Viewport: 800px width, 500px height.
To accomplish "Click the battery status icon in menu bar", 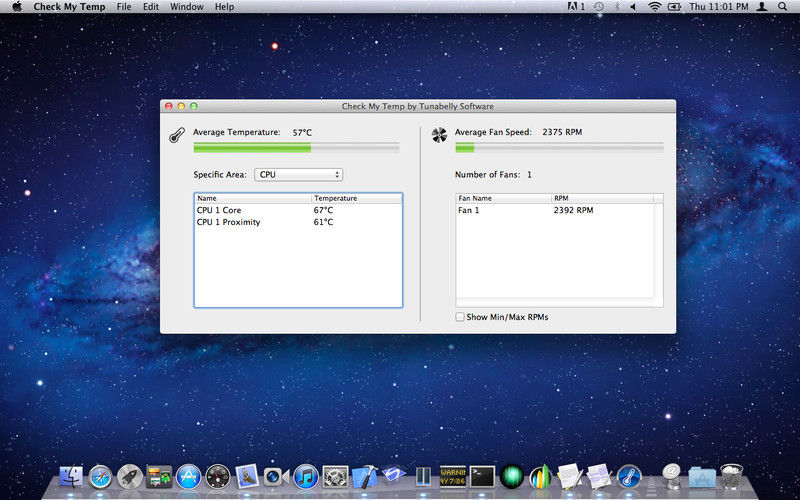I will pos(674,7).
